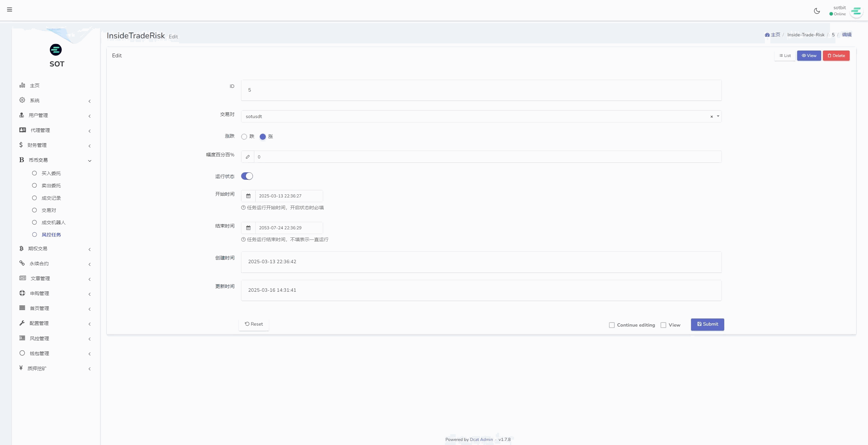Open 成交机器人 in the sidebar

click(53, 222)
